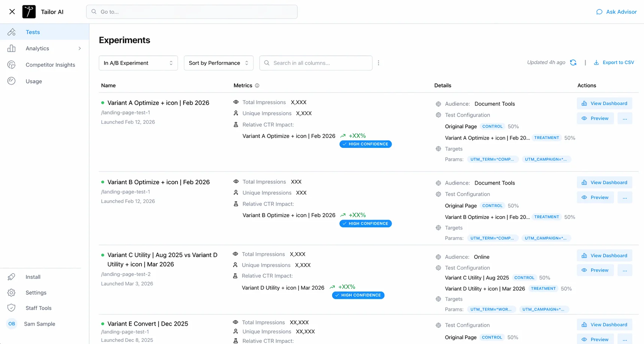Open more actions for Variant A Optimize
644x344 pixels.
[625, 119]
